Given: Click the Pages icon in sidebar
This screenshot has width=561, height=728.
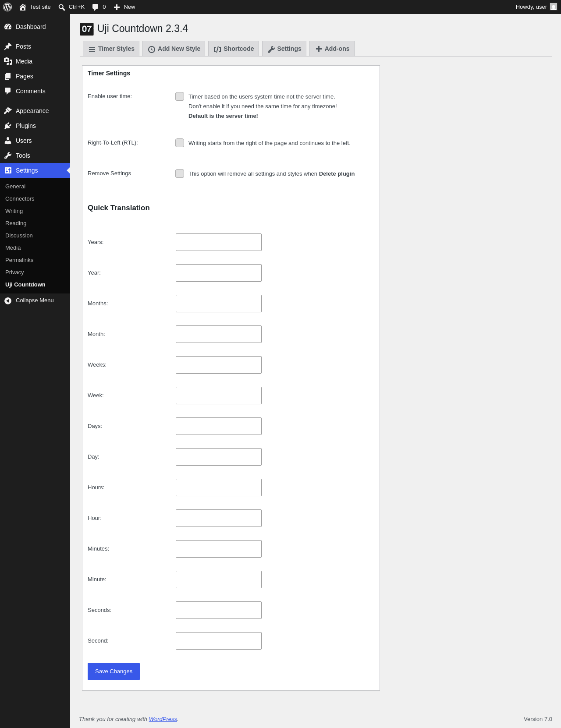Looking at the screenshot, I should coord(8,76).
